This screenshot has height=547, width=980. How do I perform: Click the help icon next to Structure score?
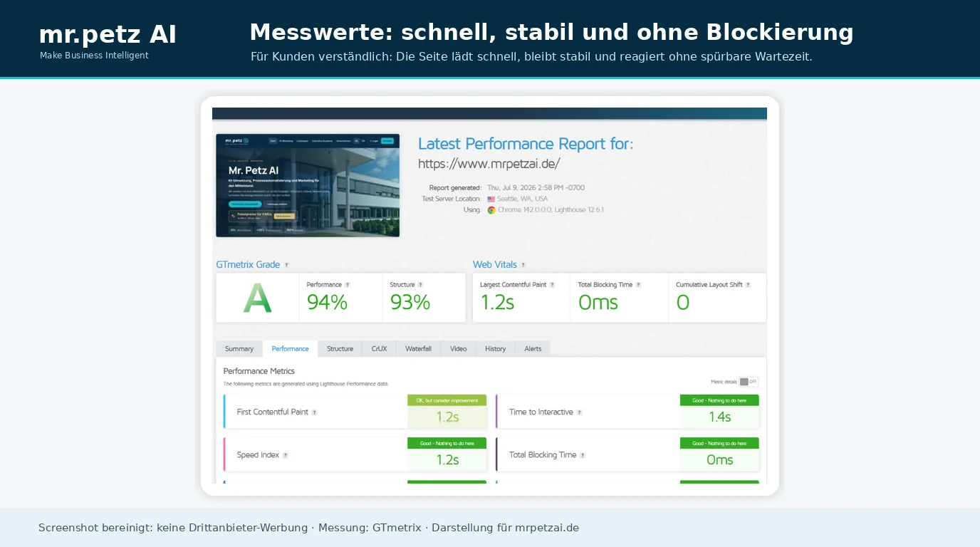(420, 285)
